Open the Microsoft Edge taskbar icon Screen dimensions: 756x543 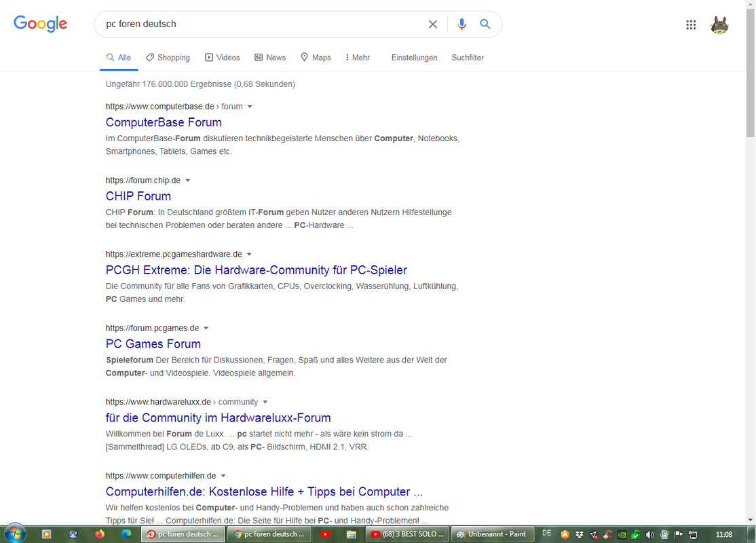click(126, 534)
